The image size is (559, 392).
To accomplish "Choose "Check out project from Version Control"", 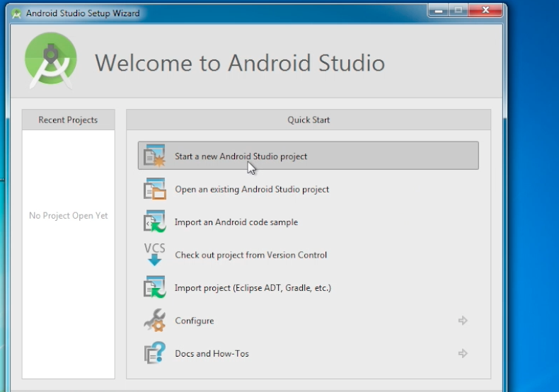I will tap(250, 255).
